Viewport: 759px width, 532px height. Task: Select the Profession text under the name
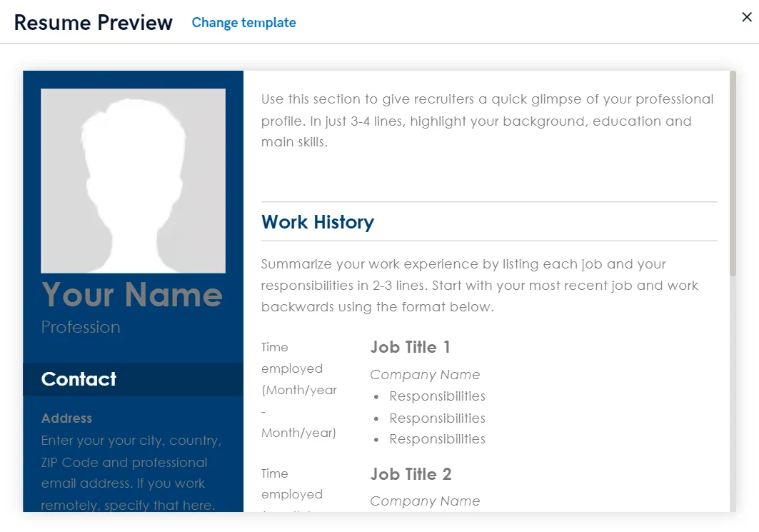pos(81,327)
